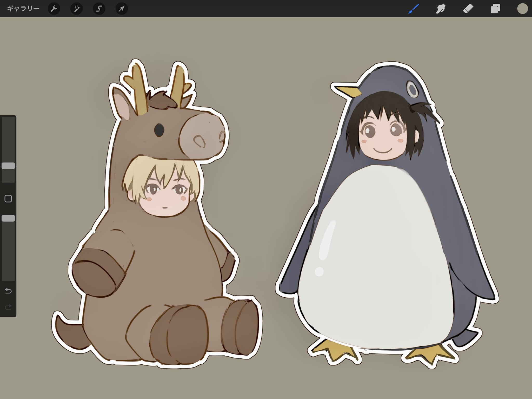This screenshot has height=399, width=532.
Task: Undo the last stroke
Action: point(8,291)
